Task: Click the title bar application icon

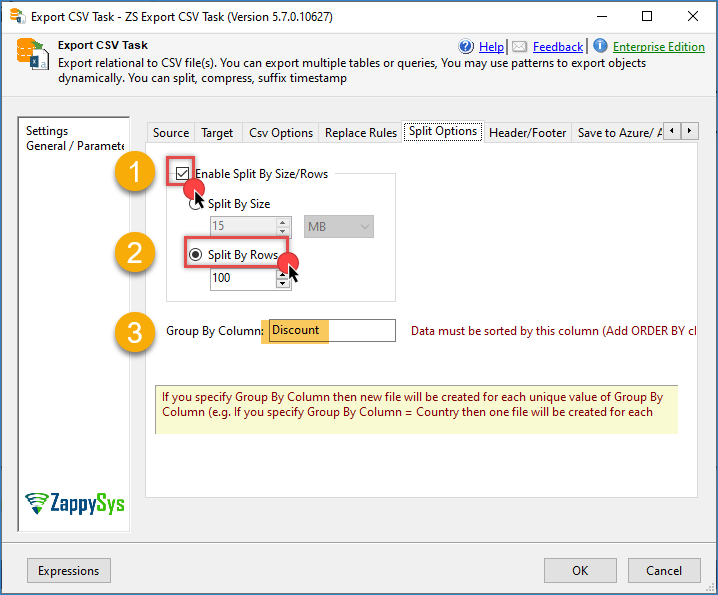Action: pyautogui.click(x=17, y=16)
